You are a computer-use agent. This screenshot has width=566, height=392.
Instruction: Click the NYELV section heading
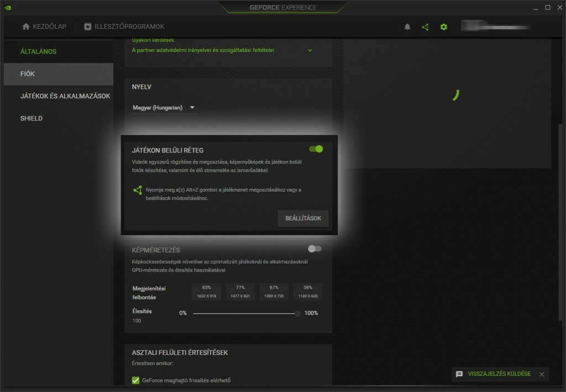[141, 87]
